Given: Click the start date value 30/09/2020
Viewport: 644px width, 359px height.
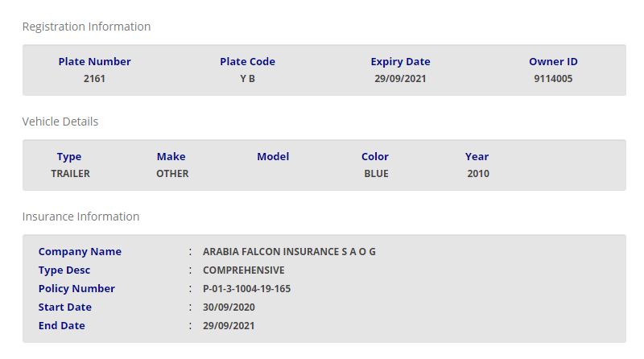Looking at the screenshot, I should (229, 307).
